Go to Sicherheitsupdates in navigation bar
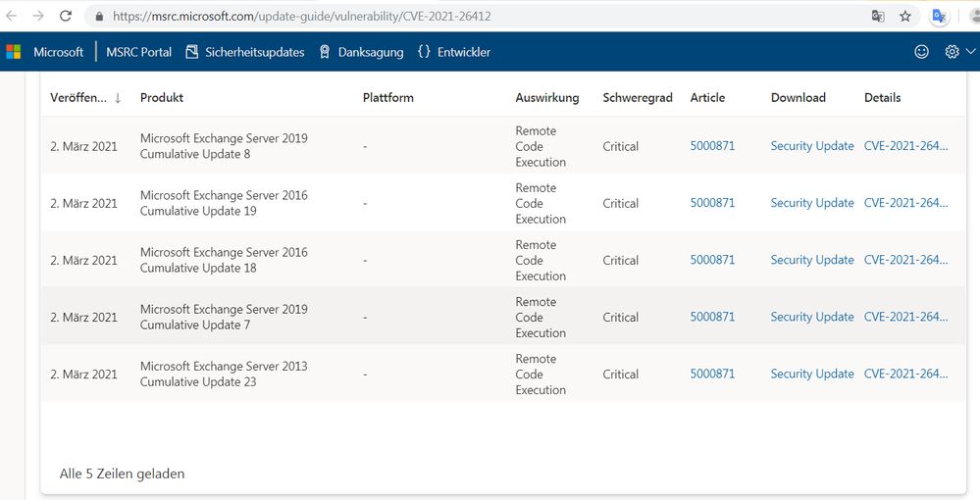Image resolution: width=980 pixels, height=500 pixels. (x=244, y=52)
